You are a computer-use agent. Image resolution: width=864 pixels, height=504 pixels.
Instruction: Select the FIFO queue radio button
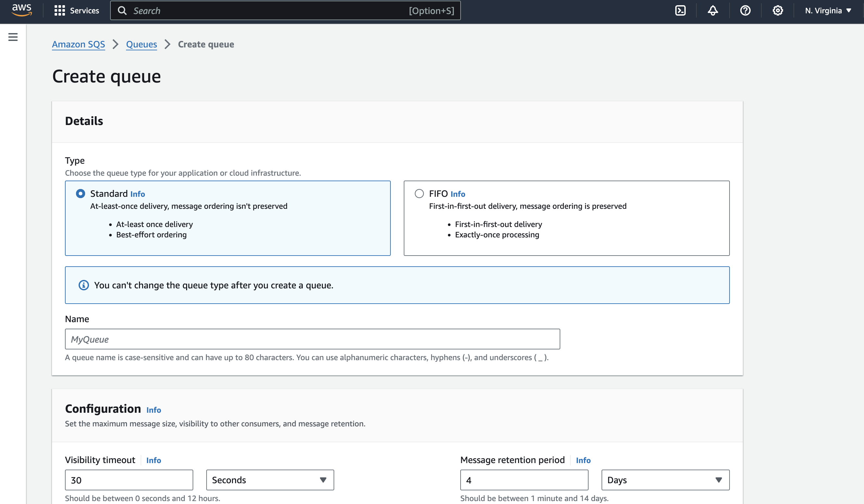[x=419, y=193]
